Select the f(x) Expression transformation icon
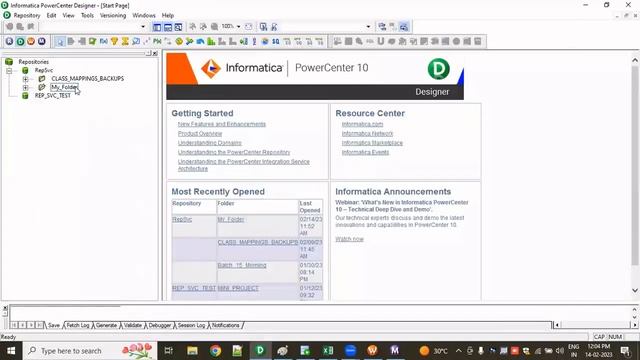The image size is (640, 360). [x=104, y=41]
